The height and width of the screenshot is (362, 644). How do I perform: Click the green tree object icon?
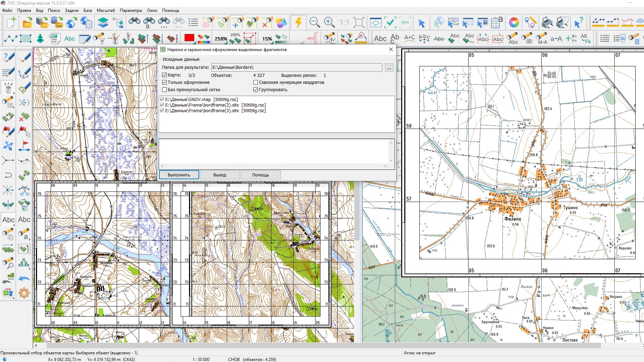(x=40, y=38)
